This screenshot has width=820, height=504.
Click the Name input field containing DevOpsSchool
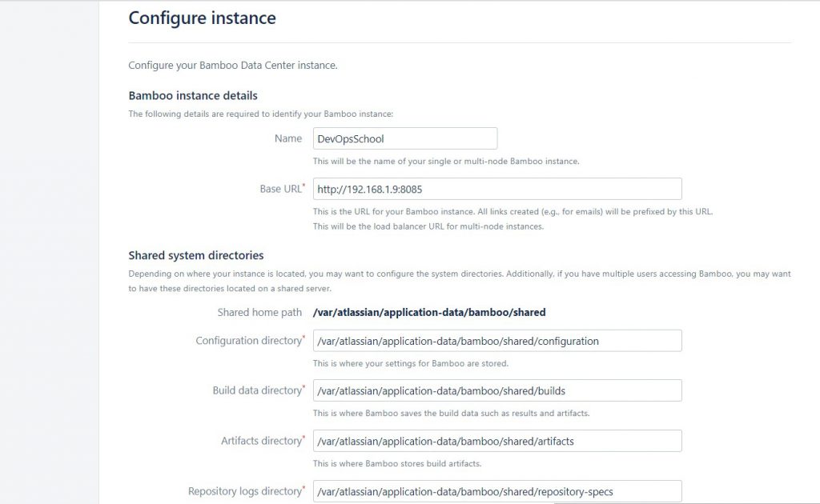[404, 138]
